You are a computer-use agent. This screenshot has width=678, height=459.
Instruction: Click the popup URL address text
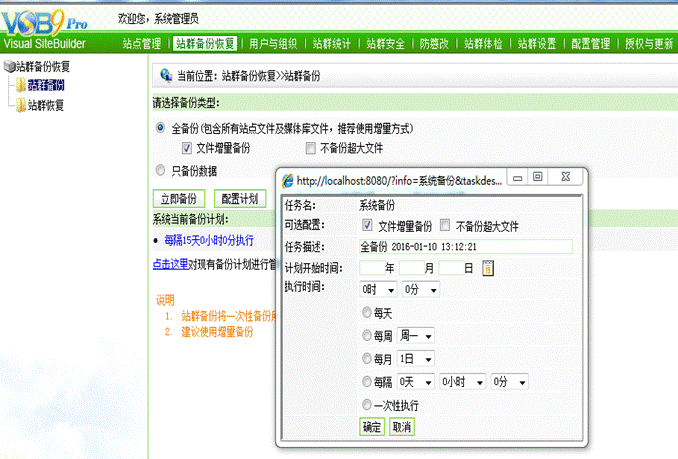pos(399,181)
